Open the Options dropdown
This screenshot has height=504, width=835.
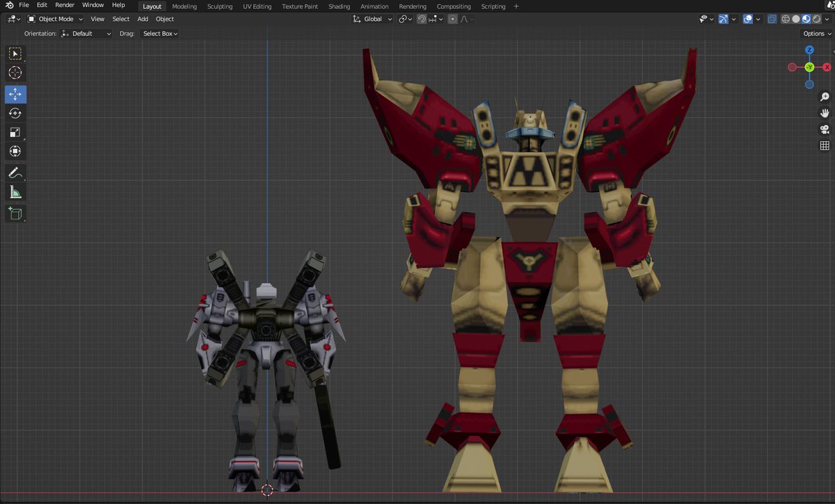[x=817, y=33]
